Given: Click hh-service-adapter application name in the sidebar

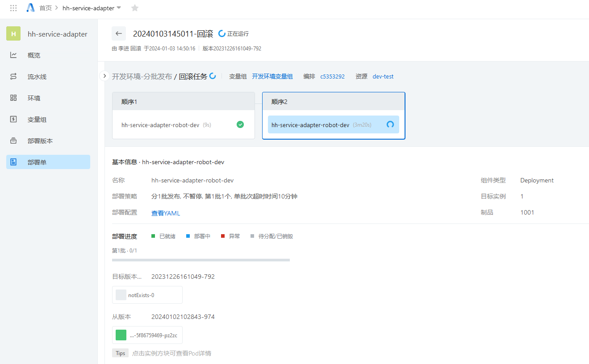Looking at the screenshot, I should 58,34.
